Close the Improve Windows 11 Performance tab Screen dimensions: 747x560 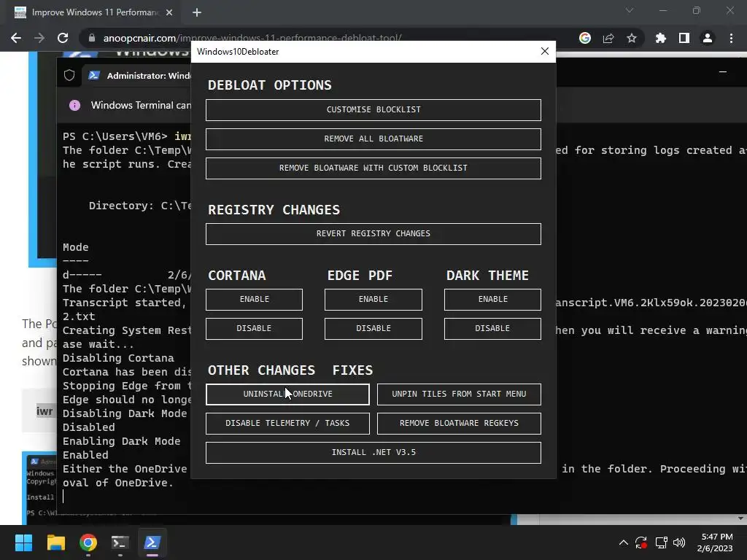tap(169, 13)
